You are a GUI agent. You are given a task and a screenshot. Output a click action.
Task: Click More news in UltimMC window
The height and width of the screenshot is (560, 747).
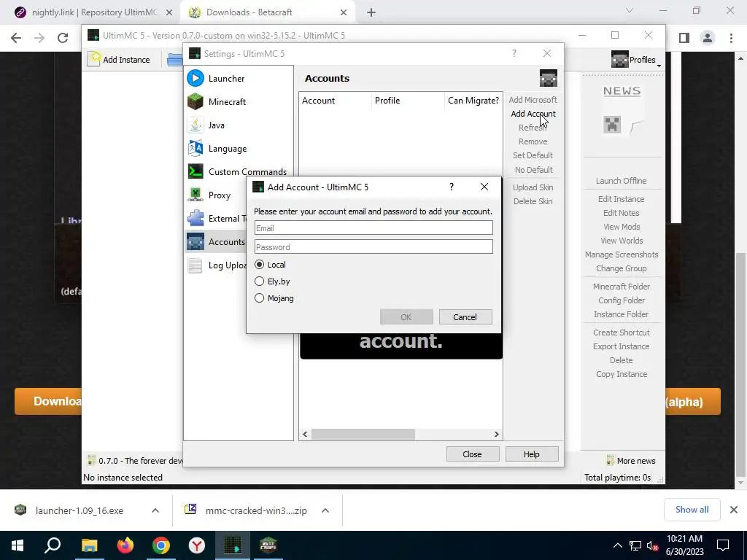631,461
